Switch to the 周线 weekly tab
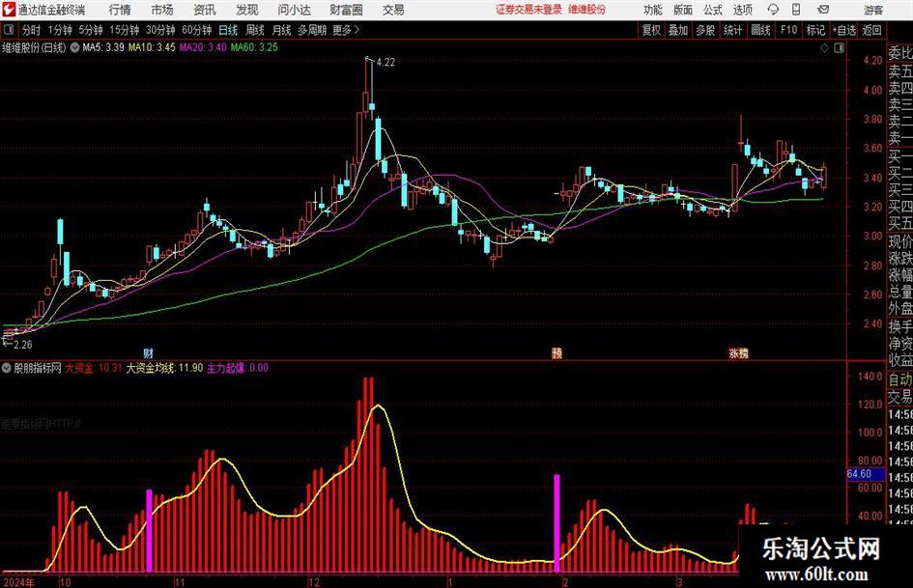Viewport: 913px width, 588px height. pyautogui.click(x=255, y=30)
